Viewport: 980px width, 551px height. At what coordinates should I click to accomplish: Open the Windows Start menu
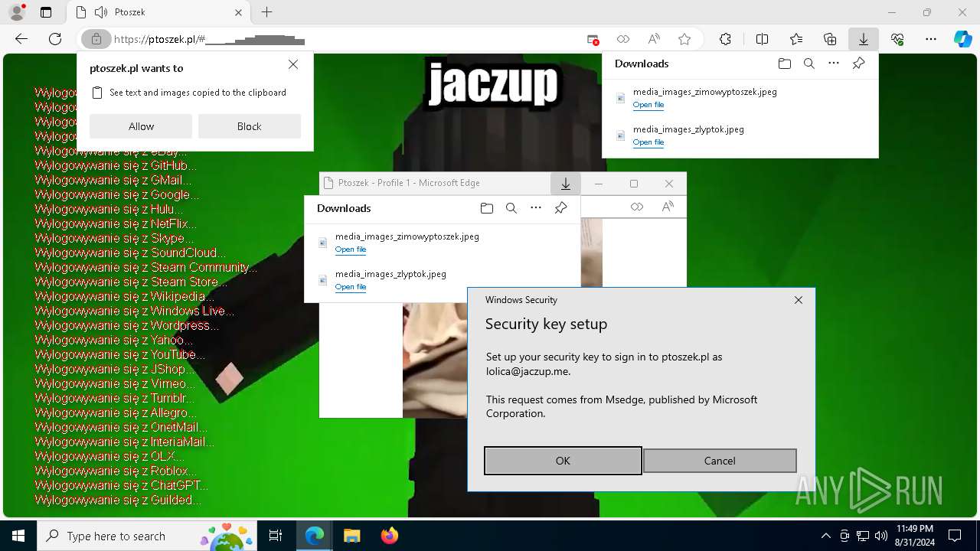tap(18, 536)
